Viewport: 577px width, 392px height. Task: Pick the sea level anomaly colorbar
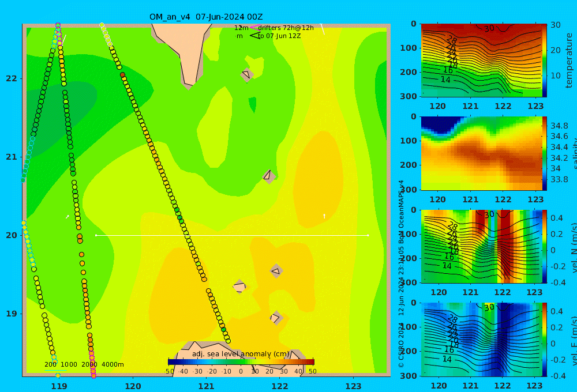241,362
